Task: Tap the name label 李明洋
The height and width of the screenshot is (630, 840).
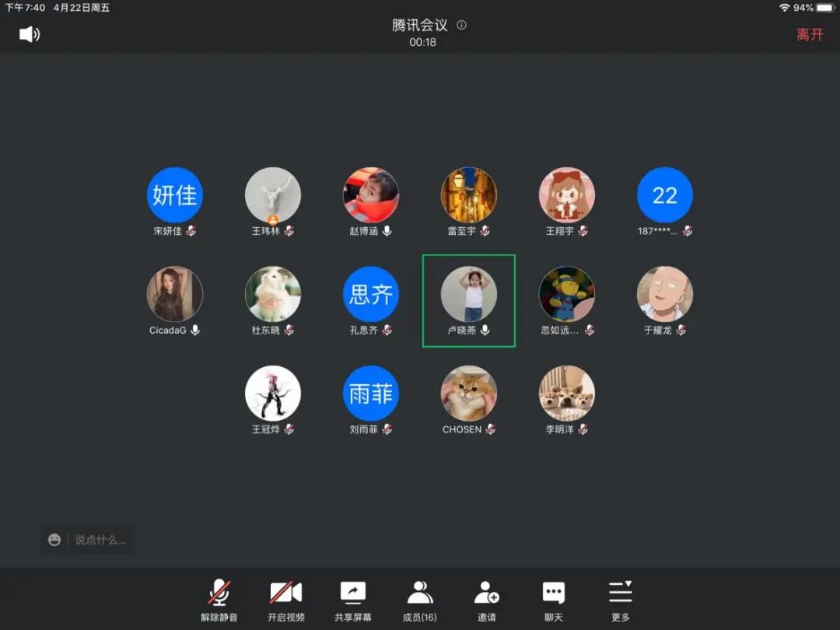Action: click(x=560, y=429)
